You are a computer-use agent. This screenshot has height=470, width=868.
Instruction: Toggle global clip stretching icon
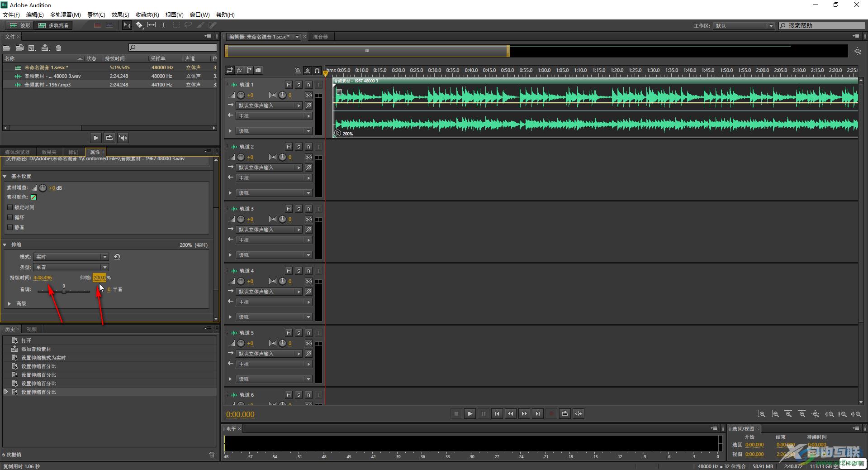[x=307, y=70]
